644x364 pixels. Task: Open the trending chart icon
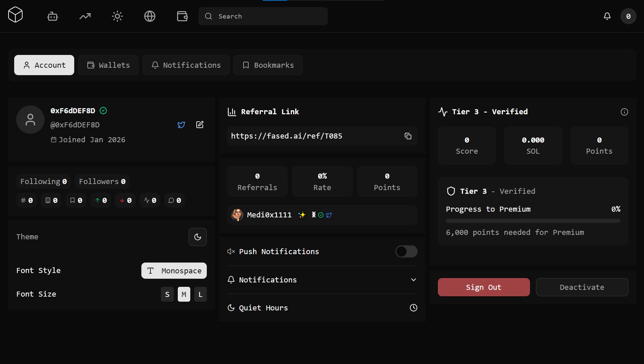pos(85,16)
